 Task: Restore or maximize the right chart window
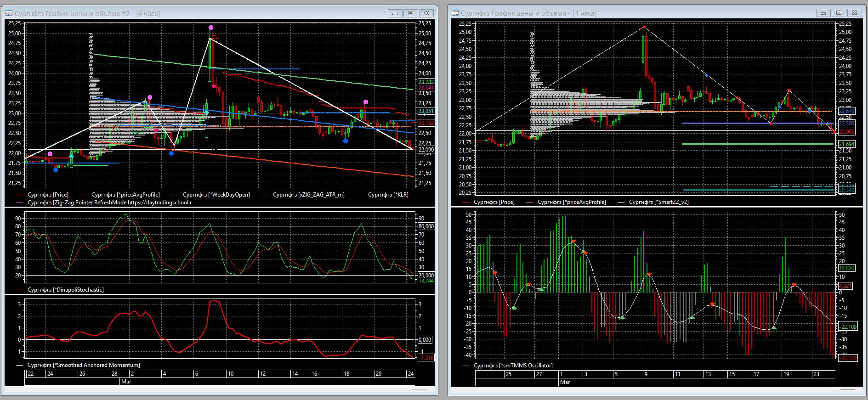(839, 13)
